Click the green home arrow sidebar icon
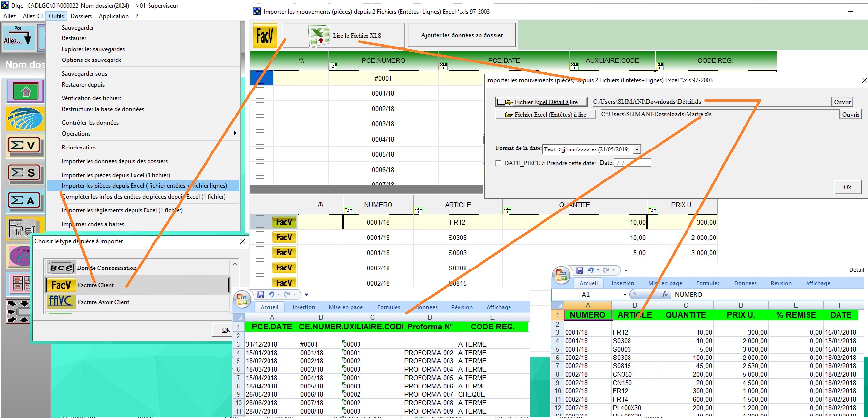Viewport: 868px width, 418px height. (25, 91)
